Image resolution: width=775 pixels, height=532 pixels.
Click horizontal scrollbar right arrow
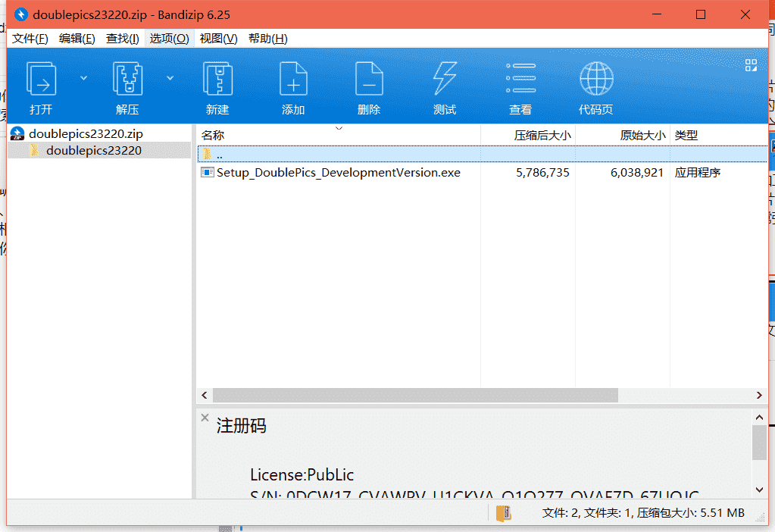point(759,395)
